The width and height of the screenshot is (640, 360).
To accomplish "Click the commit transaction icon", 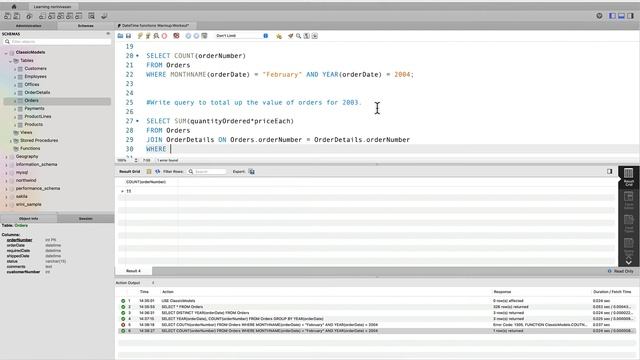I will coord(188,36).
